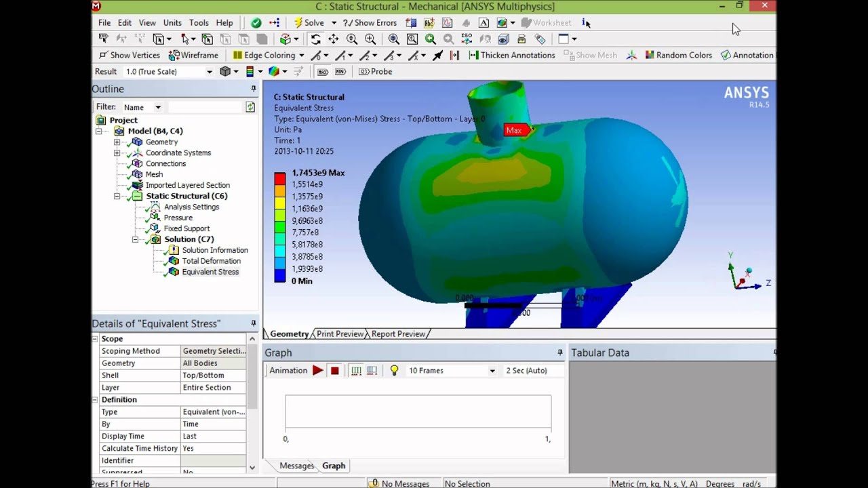This screenshot has width=868, height=488.
Task: Toggle Thicken Annotations
Action: tap(511, 56)
